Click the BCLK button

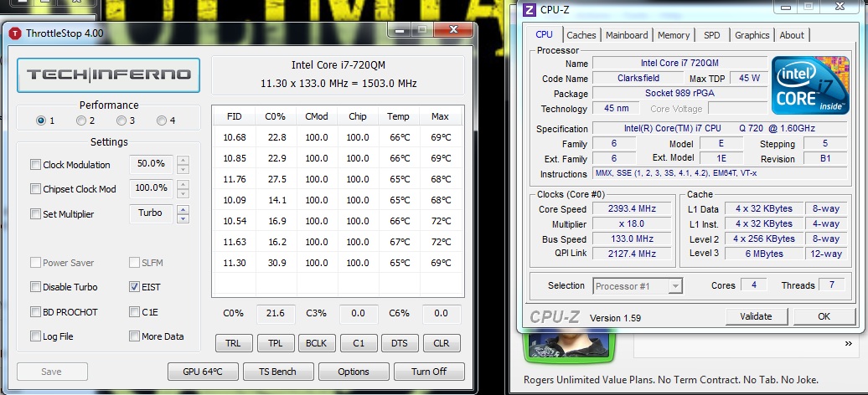pos(317,343)
